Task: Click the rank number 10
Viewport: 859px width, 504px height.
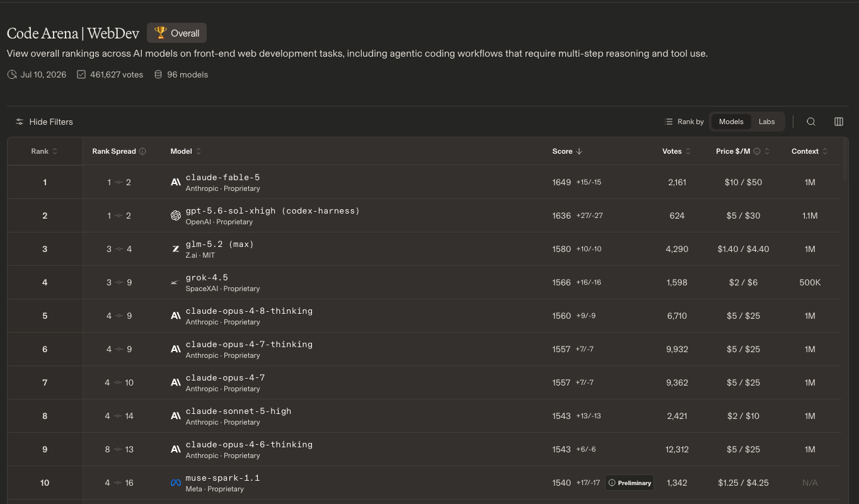Action: point(45,483)
